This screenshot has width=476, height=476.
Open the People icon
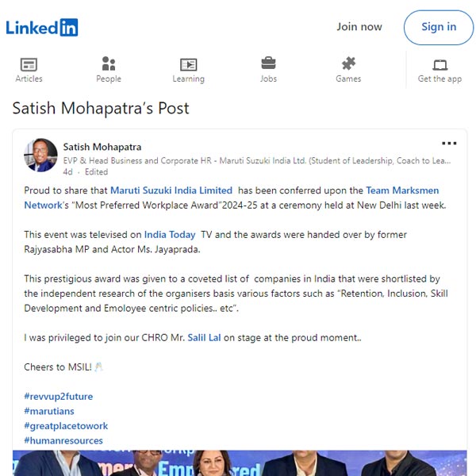point(109,63)
